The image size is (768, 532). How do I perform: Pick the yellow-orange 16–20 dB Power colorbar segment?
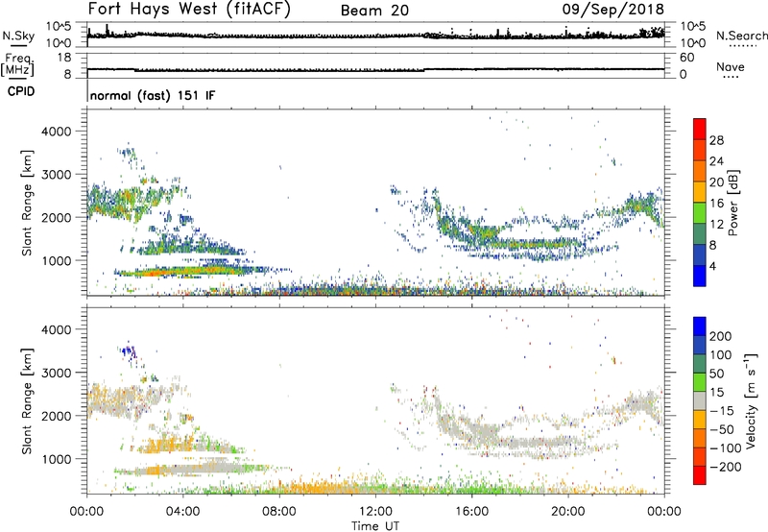pos(700,191)
